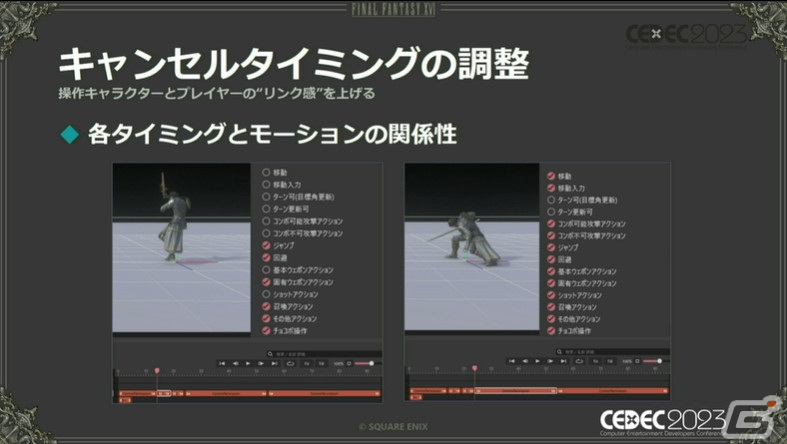Step forward one frame in left editor
The width and height of the screenshot is (787, 444).
[260, 363]
